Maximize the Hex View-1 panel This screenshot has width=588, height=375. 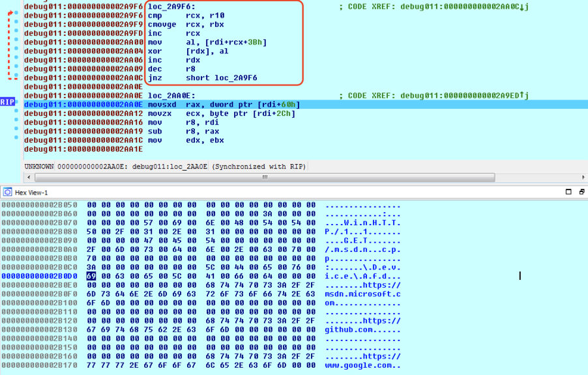[x=568, y=192]
